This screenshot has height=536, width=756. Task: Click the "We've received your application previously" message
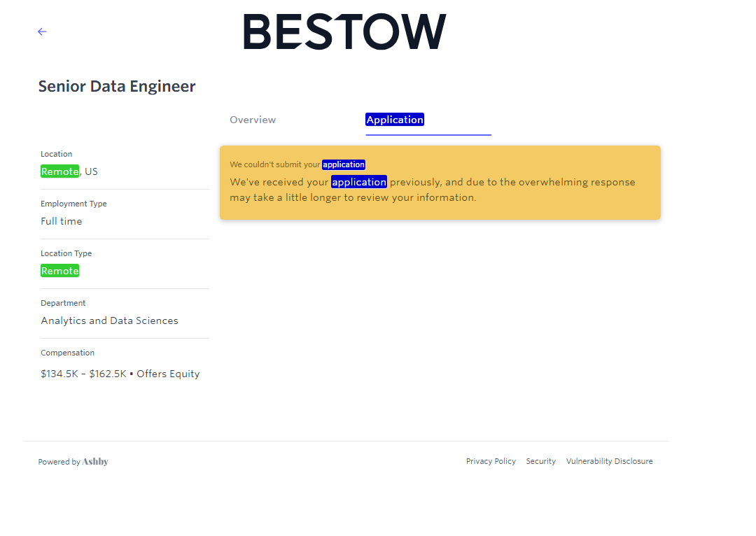click(432, 190)
